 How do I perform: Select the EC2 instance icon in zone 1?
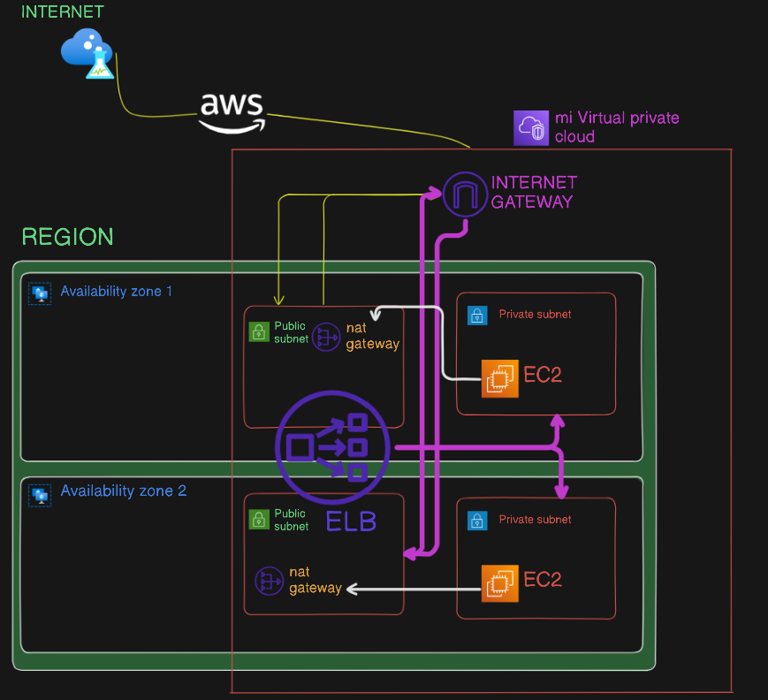[x=500, y=378]
